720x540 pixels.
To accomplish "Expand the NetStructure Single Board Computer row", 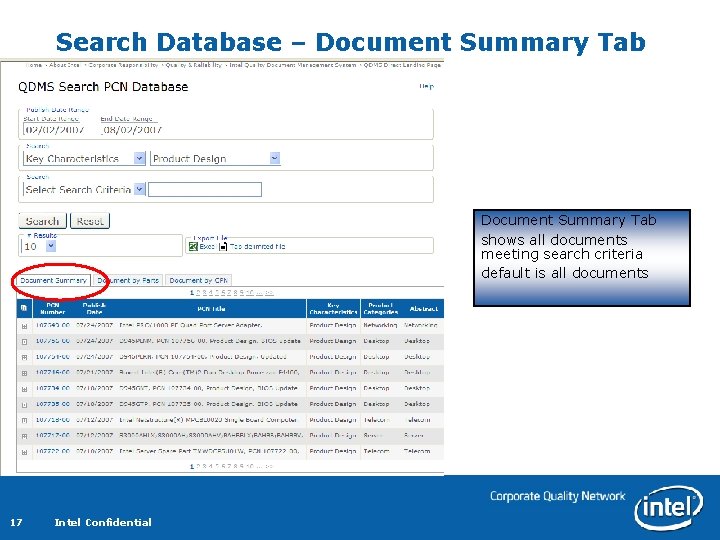I will click(x=24, y=421).
